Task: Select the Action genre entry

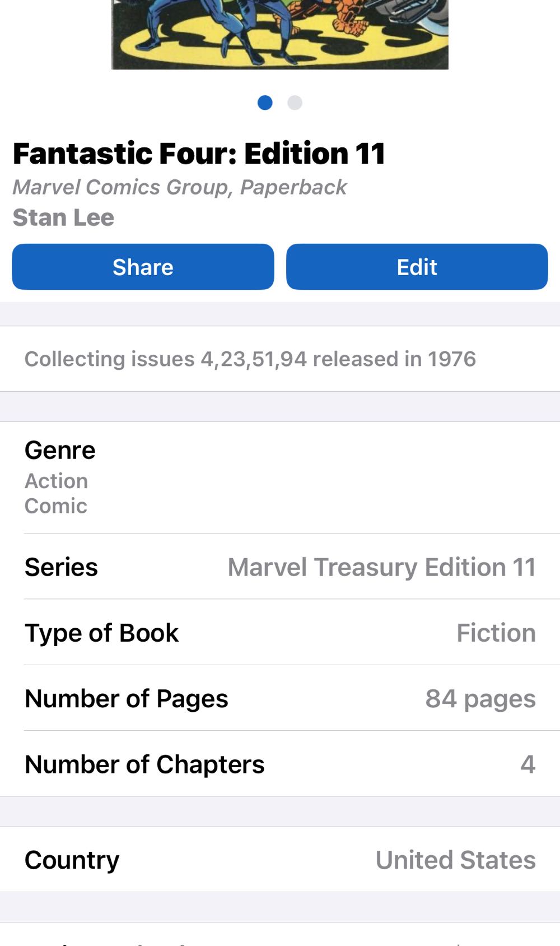Action: coord(56,481)
